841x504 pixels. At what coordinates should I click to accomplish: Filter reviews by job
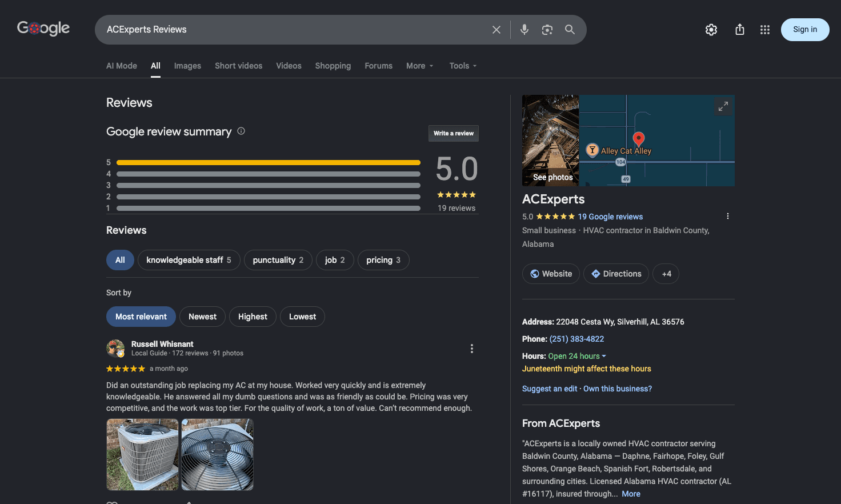click(335, 260)
